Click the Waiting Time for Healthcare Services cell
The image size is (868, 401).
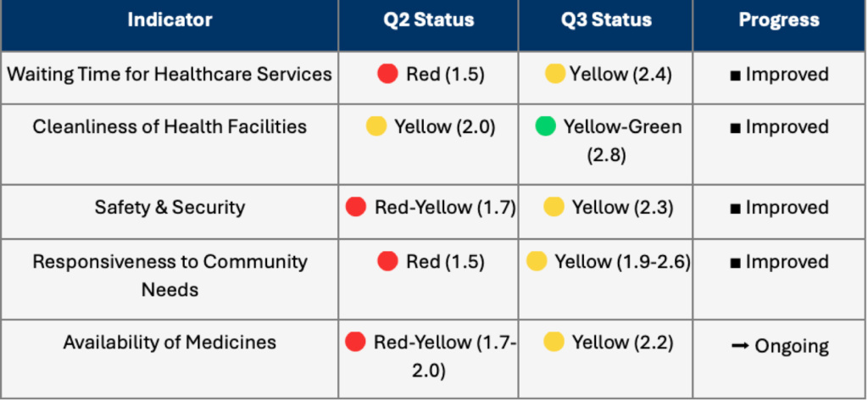point(170,74)
